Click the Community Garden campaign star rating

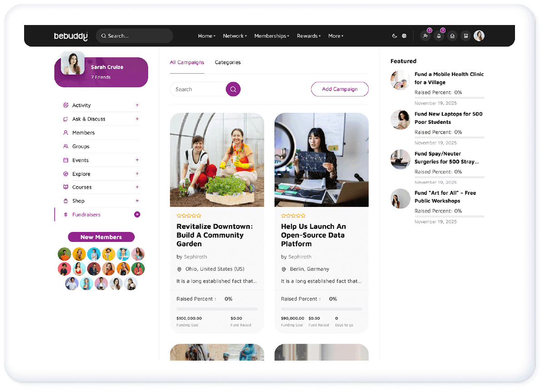tap(189, 216)
